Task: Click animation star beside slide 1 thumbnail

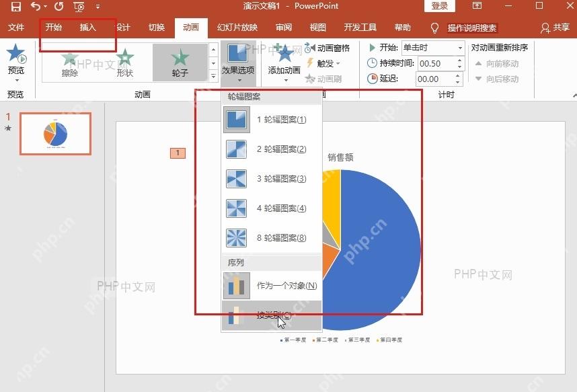Action: point(8,128)
